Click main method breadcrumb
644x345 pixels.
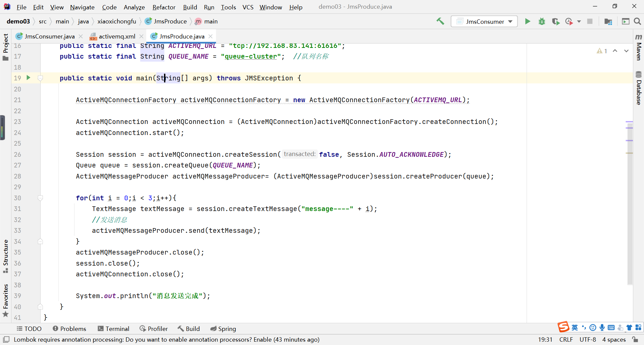206,21
